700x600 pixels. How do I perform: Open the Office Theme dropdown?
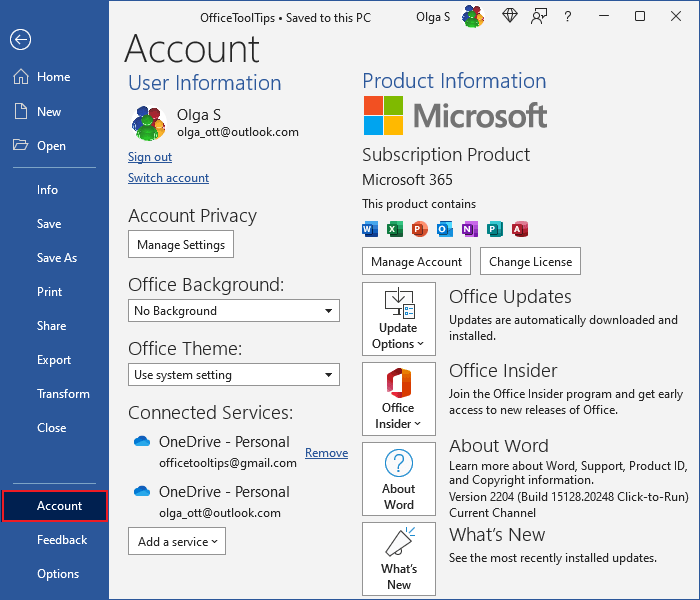(x=233, y=375)
